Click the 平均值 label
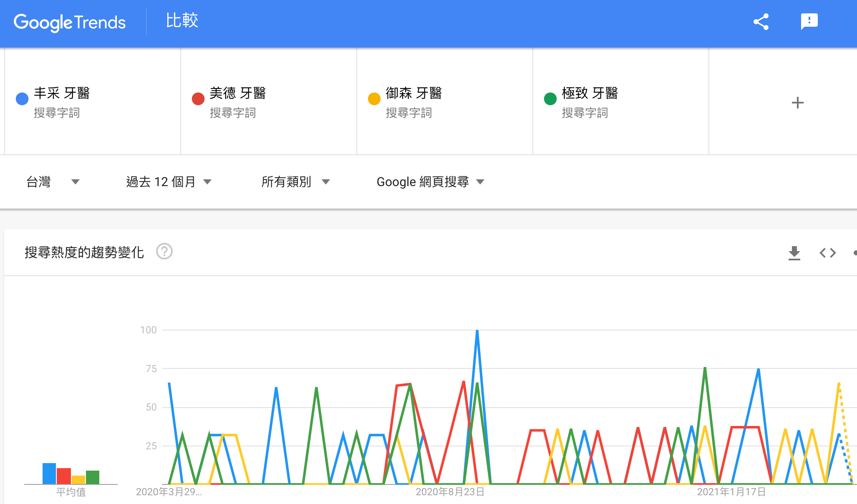This screenshot has width=857, height=504. pos(71,492)
